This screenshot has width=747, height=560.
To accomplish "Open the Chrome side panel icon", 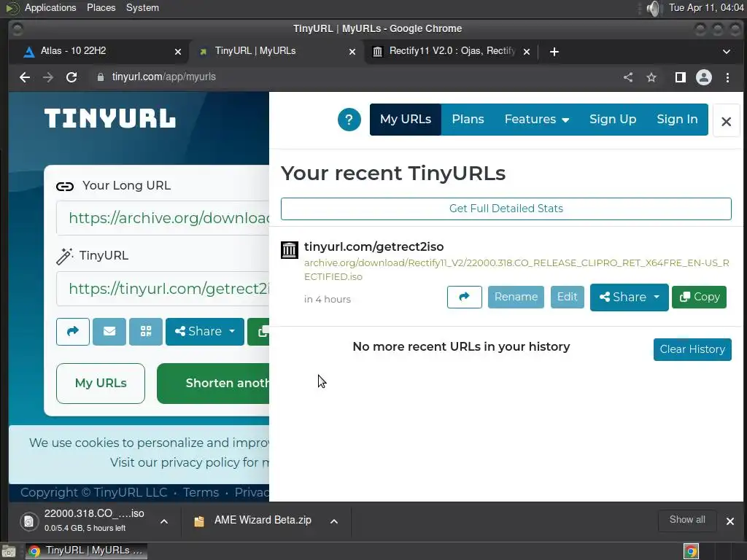I will pyautogui.click(x=681, y=77).
